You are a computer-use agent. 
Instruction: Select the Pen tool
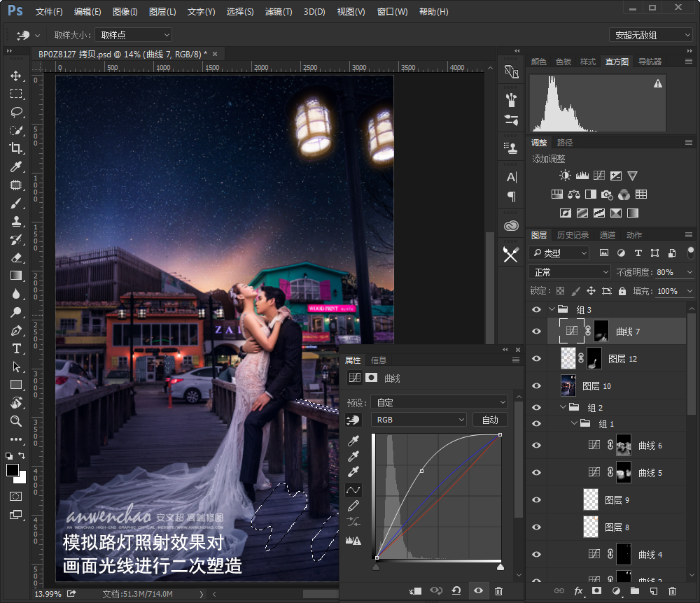tap(16, 330)
